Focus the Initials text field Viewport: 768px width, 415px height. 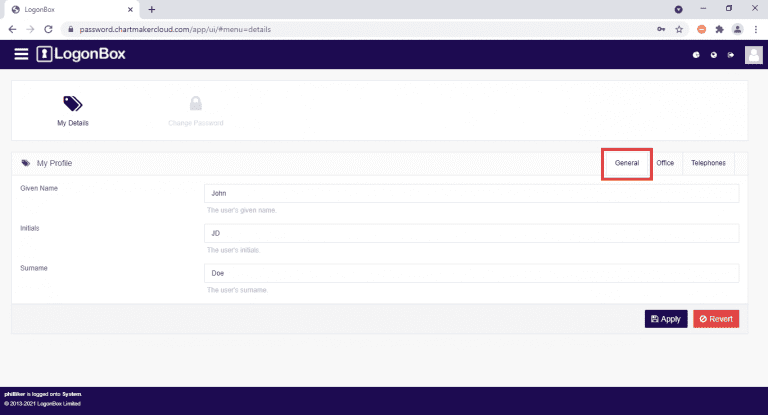coord(471,233)
